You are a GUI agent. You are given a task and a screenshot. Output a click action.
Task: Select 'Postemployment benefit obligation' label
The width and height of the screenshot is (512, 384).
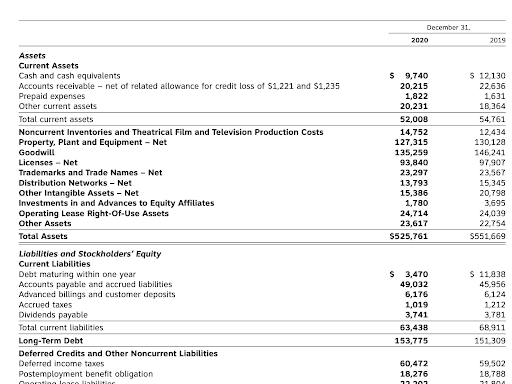click(x=86, y=374)
